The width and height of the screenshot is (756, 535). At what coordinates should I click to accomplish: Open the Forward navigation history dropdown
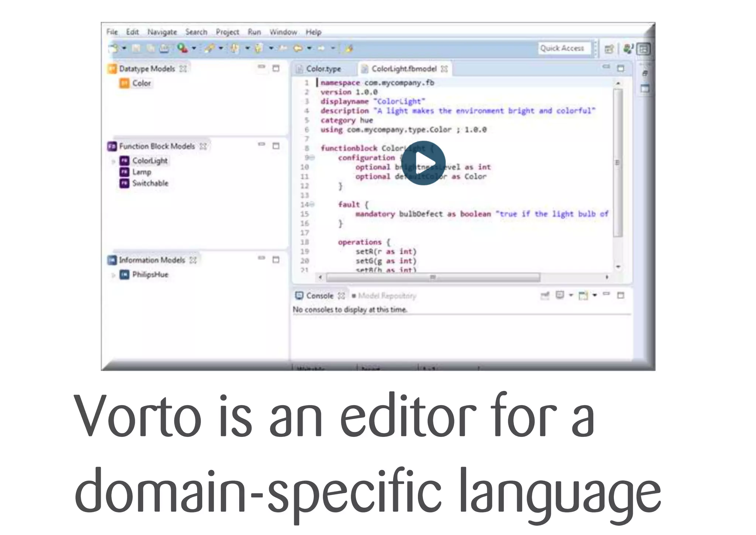[333, 48]
